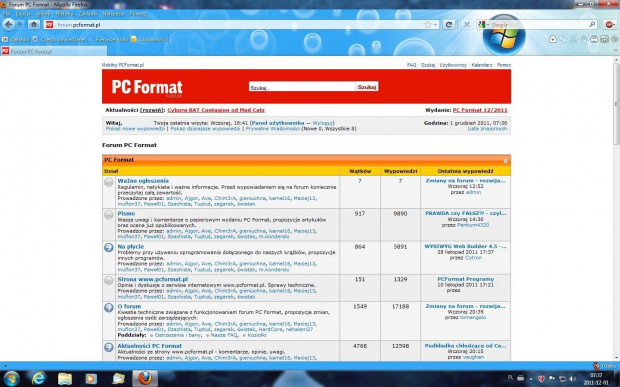Image resolution: width=620 pixels, height=387 pixels.
Task: Click the taskbar clock showing 07:37
Action: [596, 379]
